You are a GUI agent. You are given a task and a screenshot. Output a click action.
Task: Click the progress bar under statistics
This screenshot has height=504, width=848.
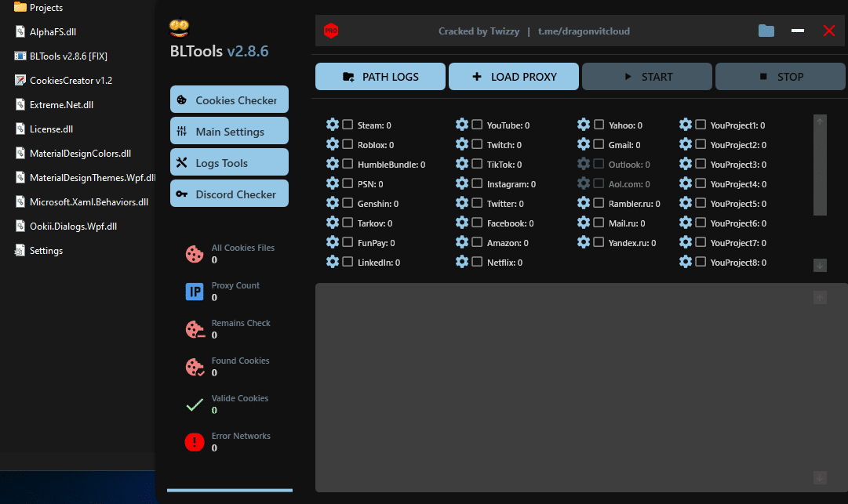pyautogui.click(x=230, y=491)
